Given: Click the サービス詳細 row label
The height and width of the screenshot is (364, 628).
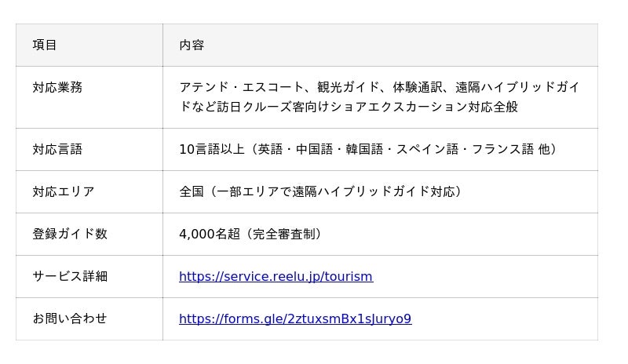Looking at the screenshot, I should 70,276.
